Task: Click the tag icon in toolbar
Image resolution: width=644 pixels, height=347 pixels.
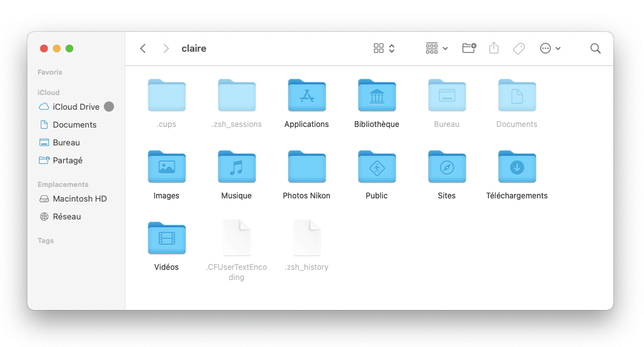Action: (519, 48)
